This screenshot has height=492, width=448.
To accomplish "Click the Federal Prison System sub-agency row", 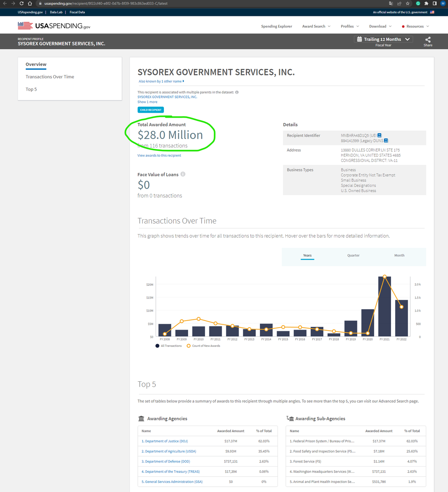I will point(356,441).
